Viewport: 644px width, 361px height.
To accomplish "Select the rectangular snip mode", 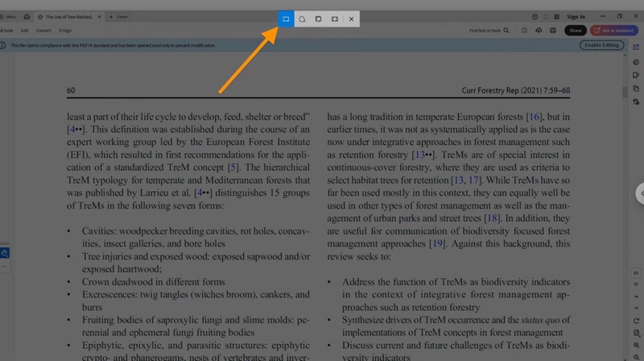I will coord(286,19).
